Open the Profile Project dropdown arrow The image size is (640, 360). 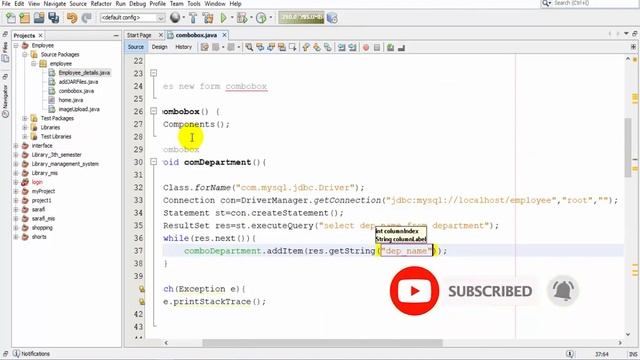point(270,18)
